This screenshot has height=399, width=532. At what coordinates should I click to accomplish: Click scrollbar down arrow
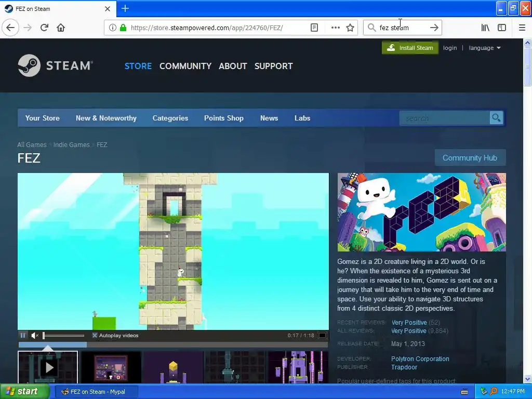click(x=527, y=379)
